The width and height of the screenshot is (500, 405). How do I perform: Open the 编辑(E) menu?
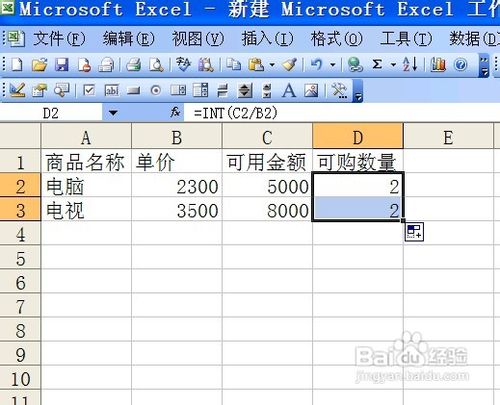(x=129, y=39)
